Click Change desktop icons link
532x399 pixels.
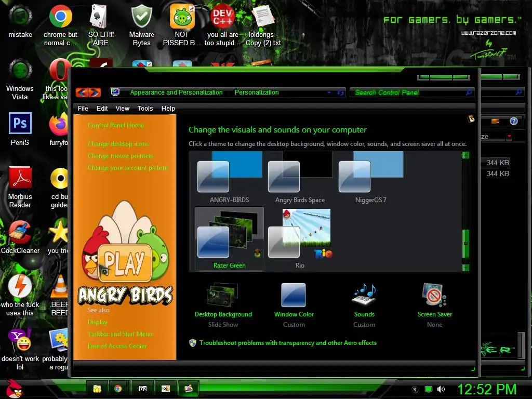[118, 144]
